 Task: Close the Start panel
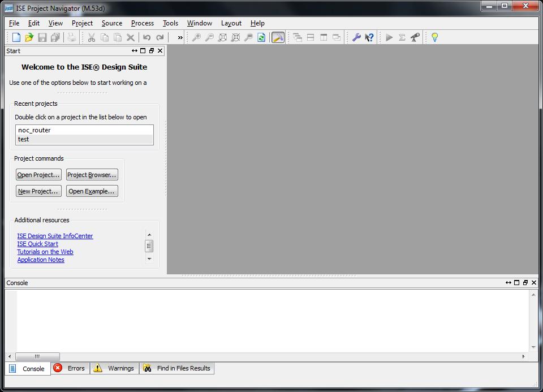pos(160,51)
